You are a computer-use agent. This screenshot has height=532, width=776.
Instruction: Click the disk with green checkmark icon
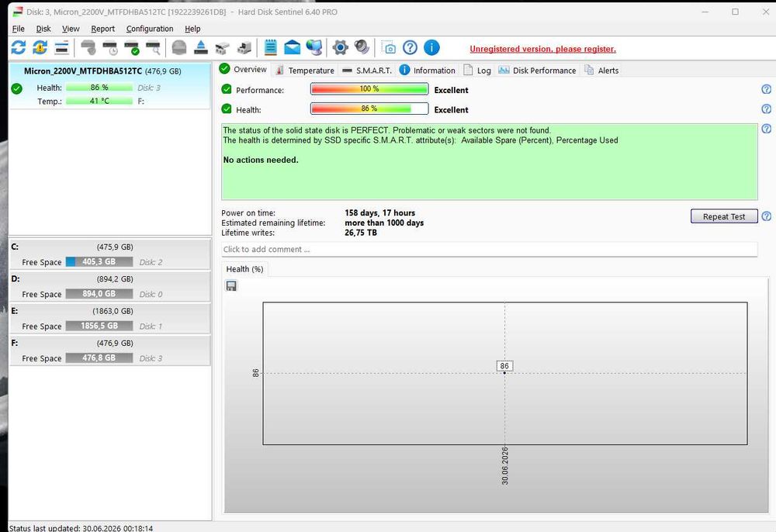[132, 48]
